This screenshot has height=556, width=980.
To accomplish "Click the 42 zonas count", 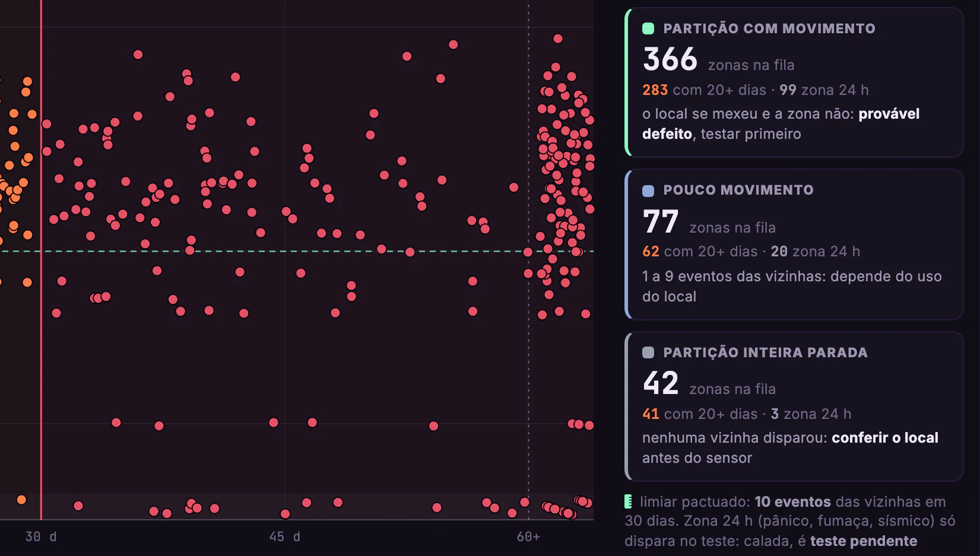I will pos(661,383).
